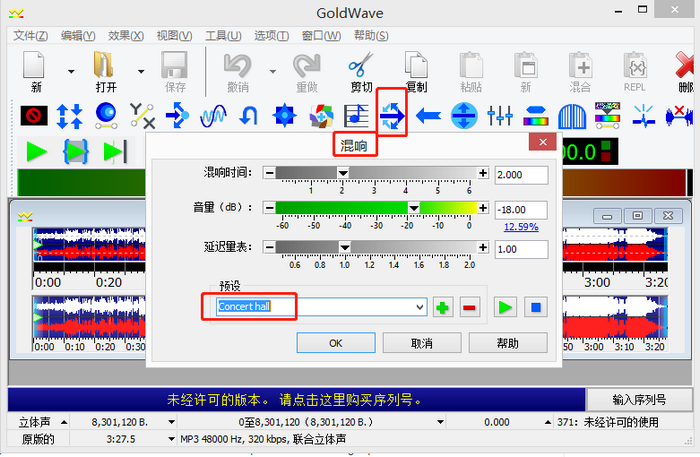Open the equalizer sliders icon
This screenshot has height=457, width=700.
[500, 116]
